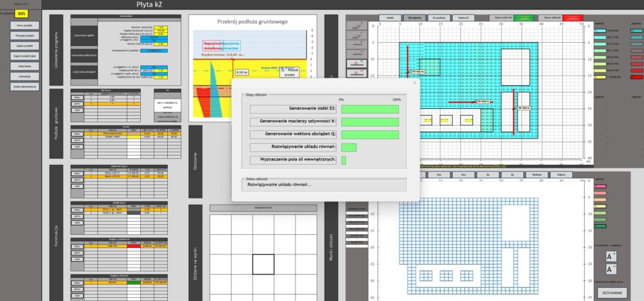This screenshot has height=301, width=644.
Task: Close the calculation progress dialog
Action: 414,82
